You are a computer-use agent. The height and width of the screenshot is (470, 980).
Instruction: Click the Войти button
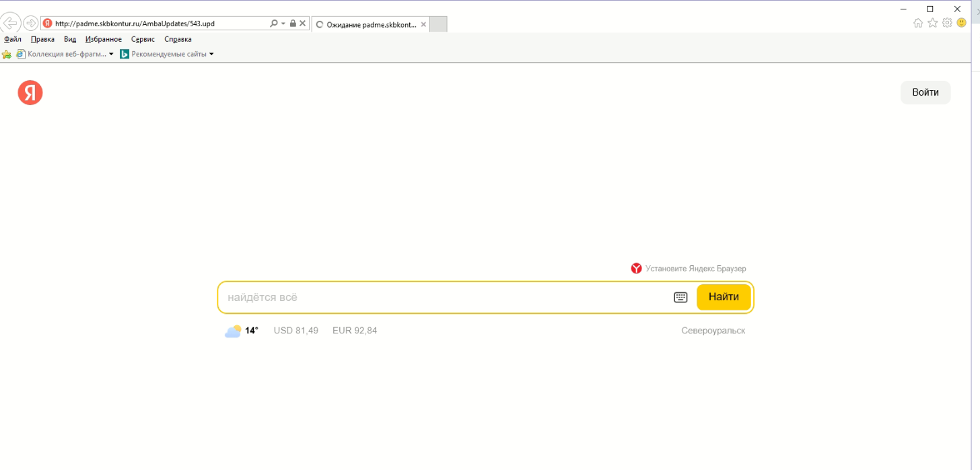click(x=925, y=92)
